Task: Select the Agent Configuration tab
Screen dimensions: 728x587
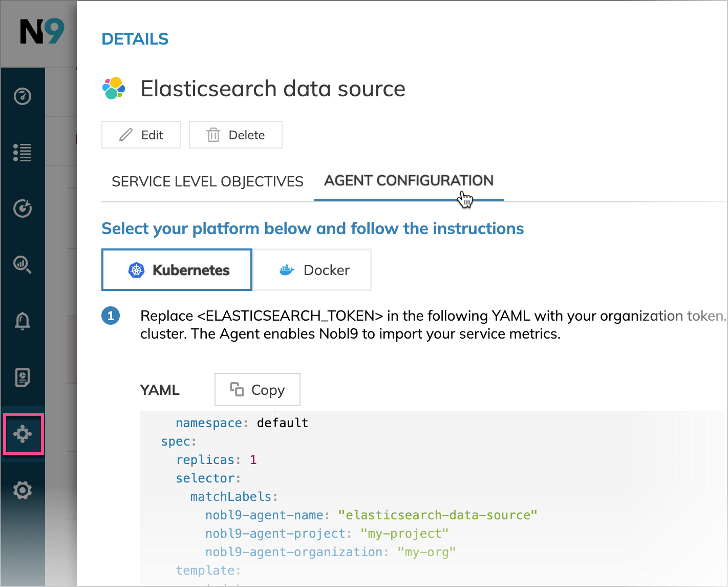Action: (409, 180)
